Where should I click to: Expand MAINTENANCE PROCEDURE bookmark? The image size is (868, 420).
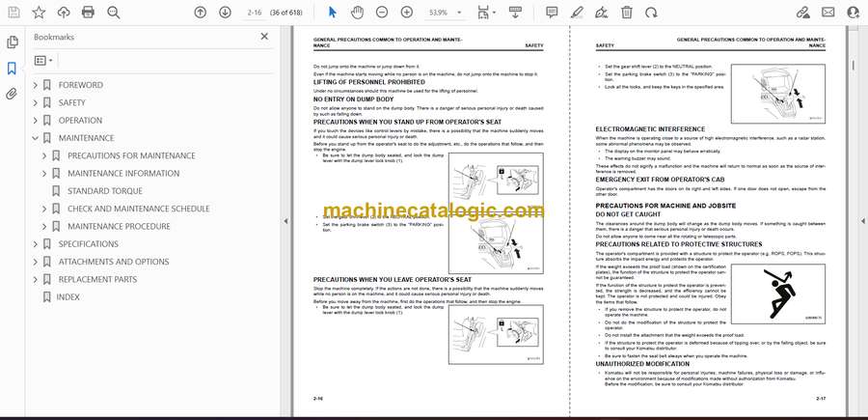44,227
